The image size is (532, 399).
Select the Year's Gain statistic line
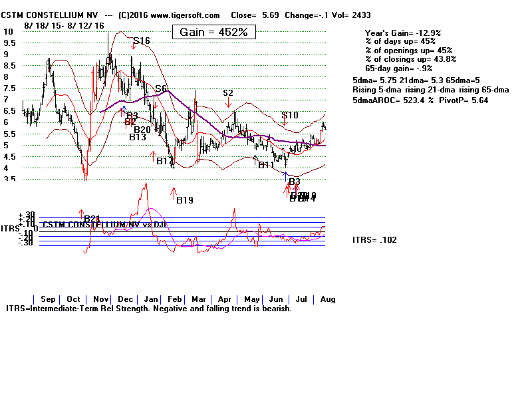pos(403,33)
